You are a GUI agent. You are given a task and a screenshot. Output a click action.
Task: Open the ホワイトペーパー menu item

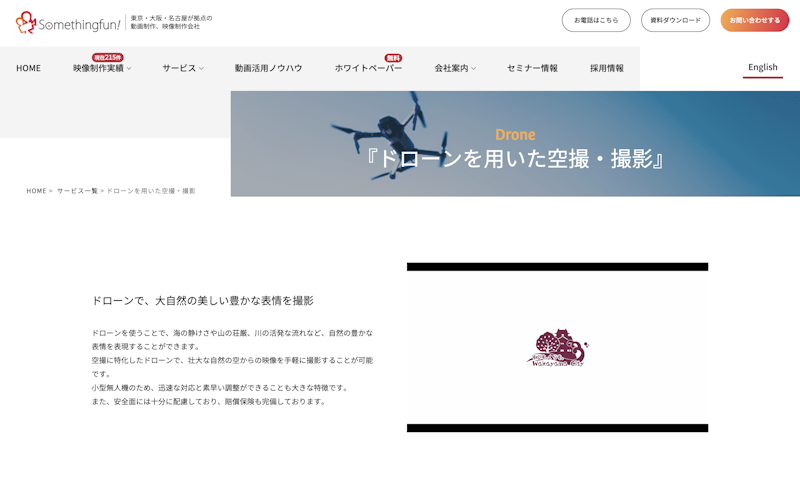368,68
